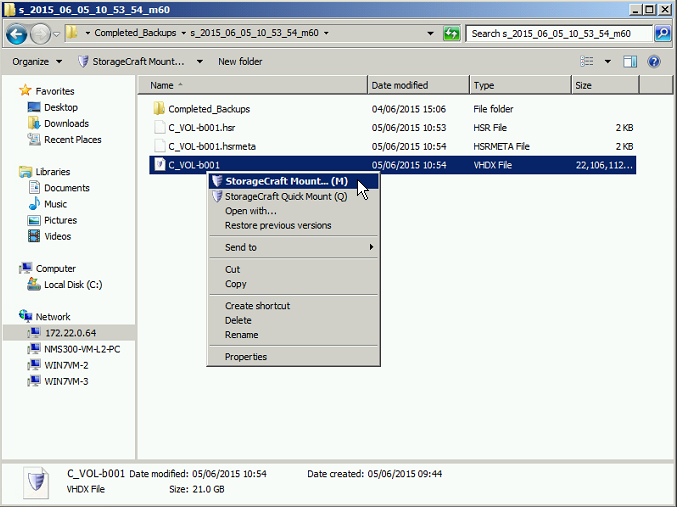The image size is (677, 507).
Task: Click the Forward navigation arrow
Action: click(40, 34)
